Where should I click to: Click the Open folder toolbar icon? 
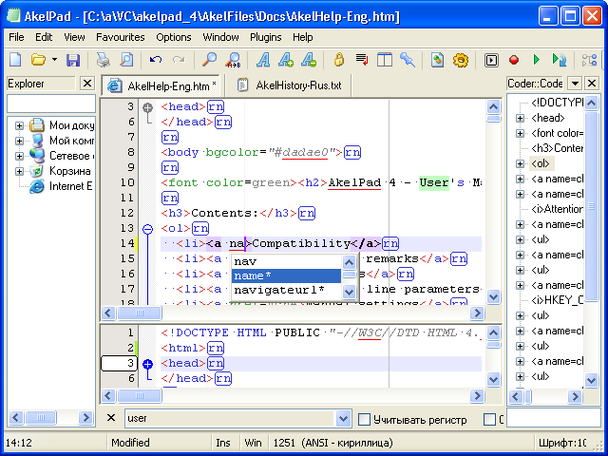pos(38,60)
